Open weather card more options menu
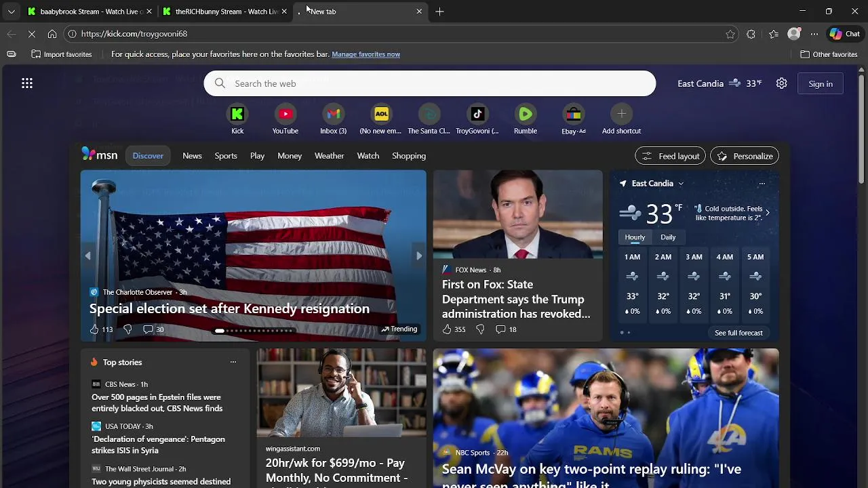 (762, 184)
